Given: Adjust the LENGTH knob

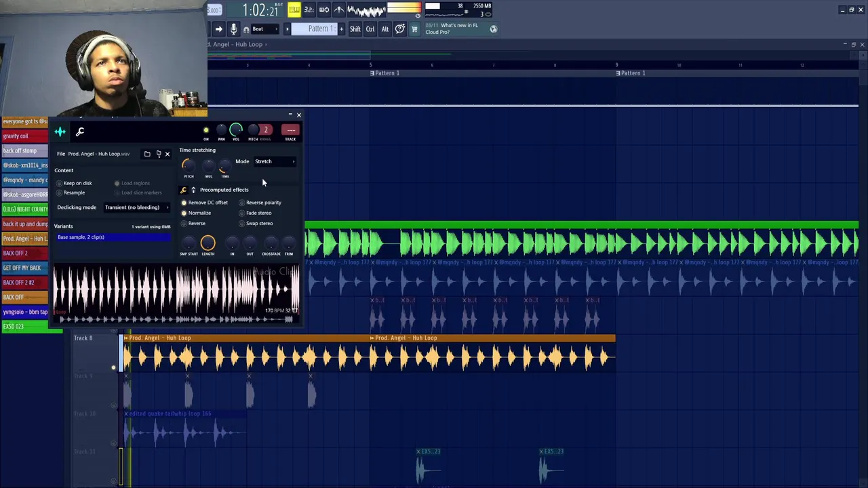Looking at the screenshot, I should click(x=208, y=243).
